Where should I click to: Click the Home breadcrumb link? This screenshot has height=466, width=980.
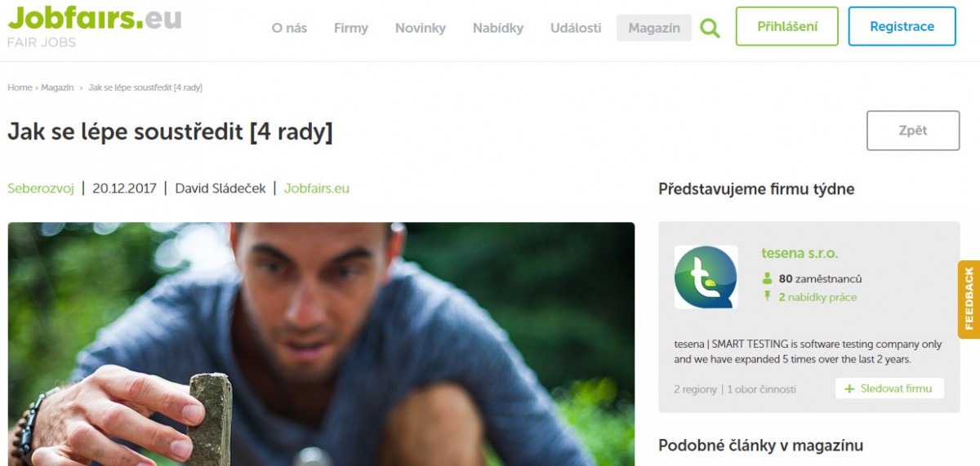coord(20,87)
